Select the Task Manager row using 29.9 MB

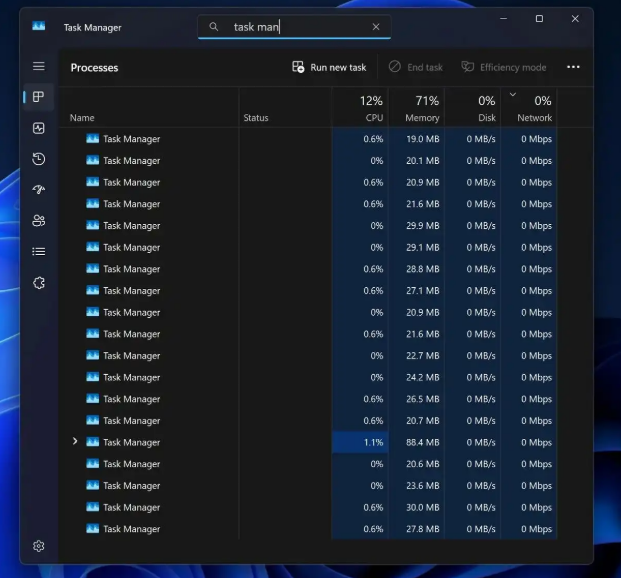point(308,225)
